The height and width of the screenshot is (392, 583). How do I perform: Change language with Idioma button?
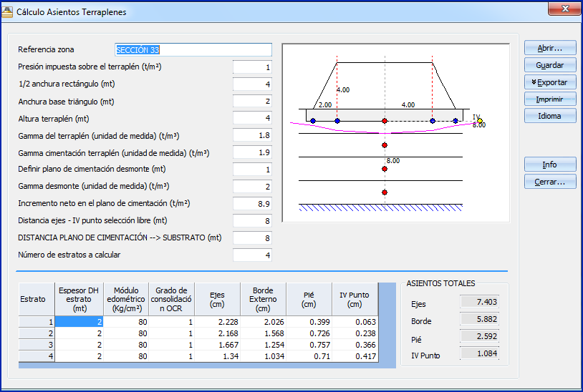[550, 116]
